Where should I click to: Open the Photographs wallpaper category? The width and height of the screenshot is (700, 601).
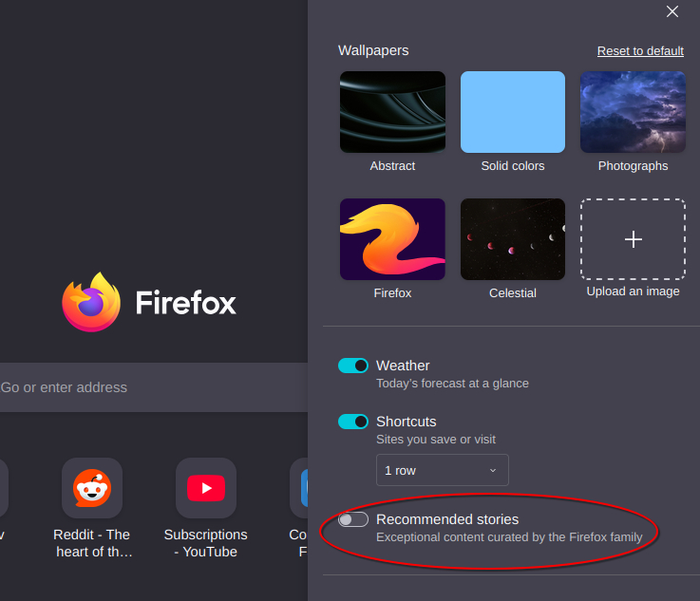pos(633,112)
